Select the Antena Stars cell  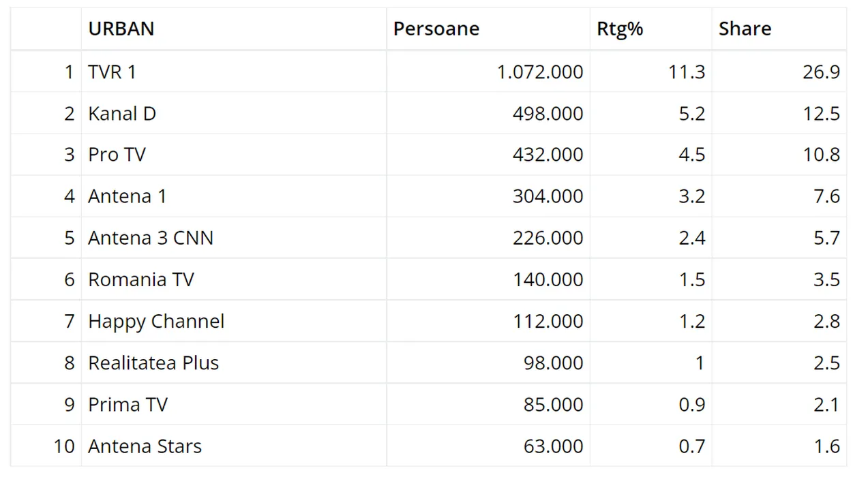[145, 446]
